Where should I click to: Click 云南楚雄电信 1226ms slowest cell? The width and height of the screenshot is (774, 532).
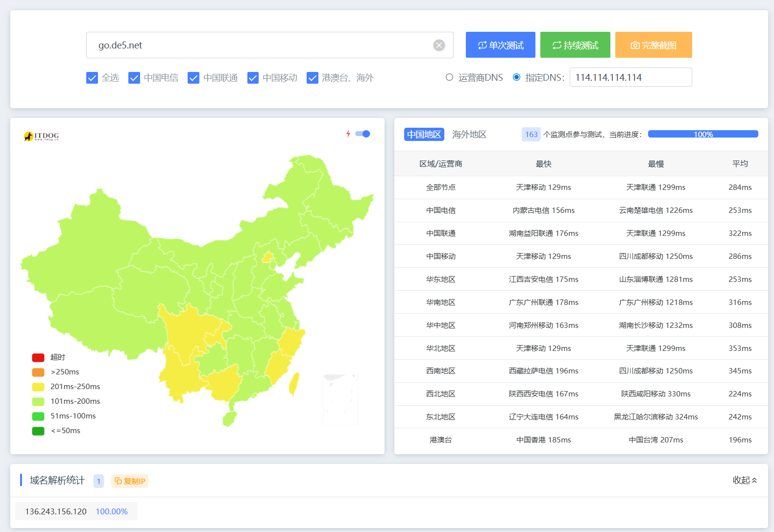click(656, 210)
